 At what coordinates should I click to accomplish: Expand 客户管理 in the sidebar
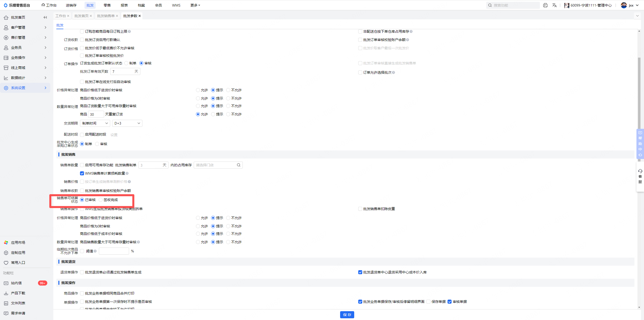coord(25,27)
